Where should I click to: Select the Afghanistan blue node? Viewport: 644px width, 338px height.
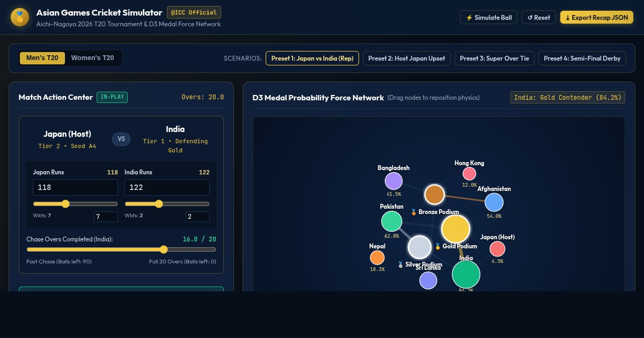(494, 202)
